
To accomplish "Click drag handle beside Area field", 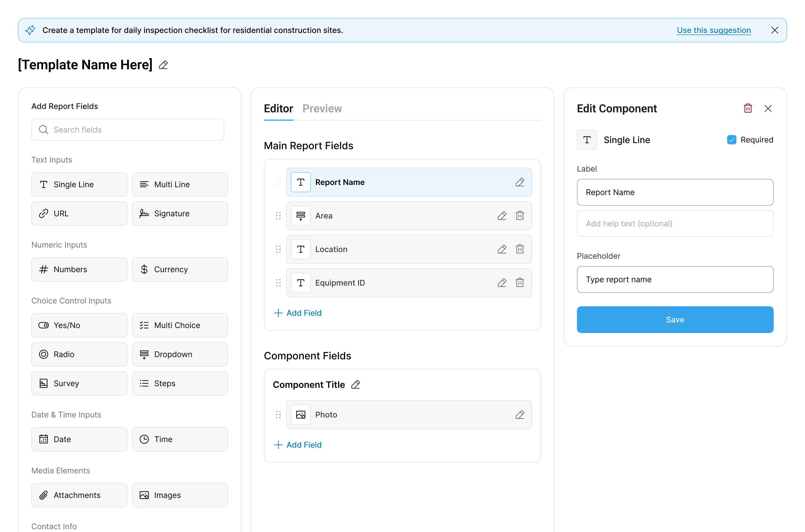I will click(x=278, y=216).
